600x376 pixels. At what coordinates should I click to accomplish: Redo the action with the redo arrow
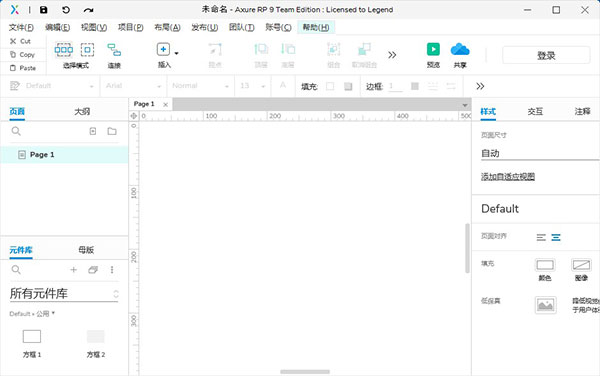coord(88,10)
